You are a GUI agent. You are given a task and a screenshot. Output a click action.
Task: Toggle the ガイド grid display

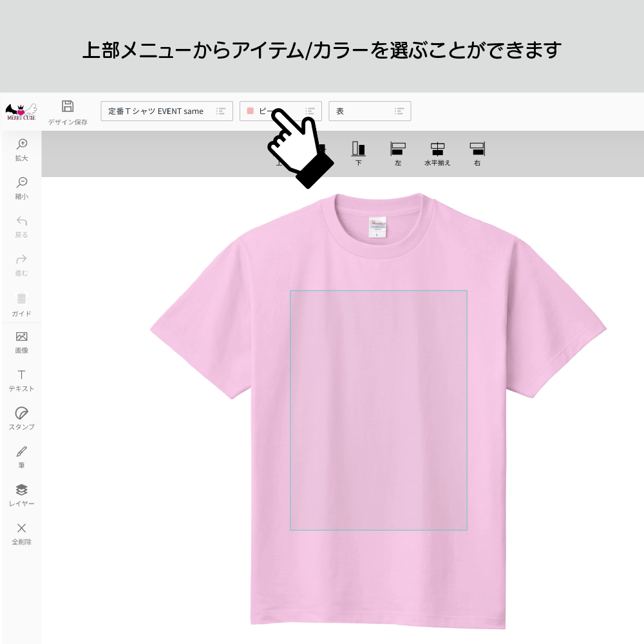[x=21, y=304]
